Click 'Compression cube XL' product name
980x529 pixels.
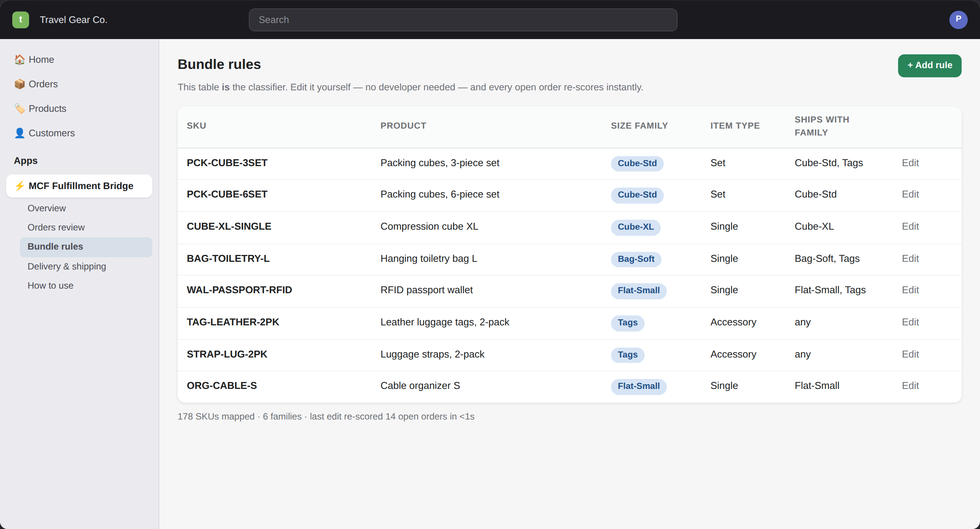click(429, 227)
